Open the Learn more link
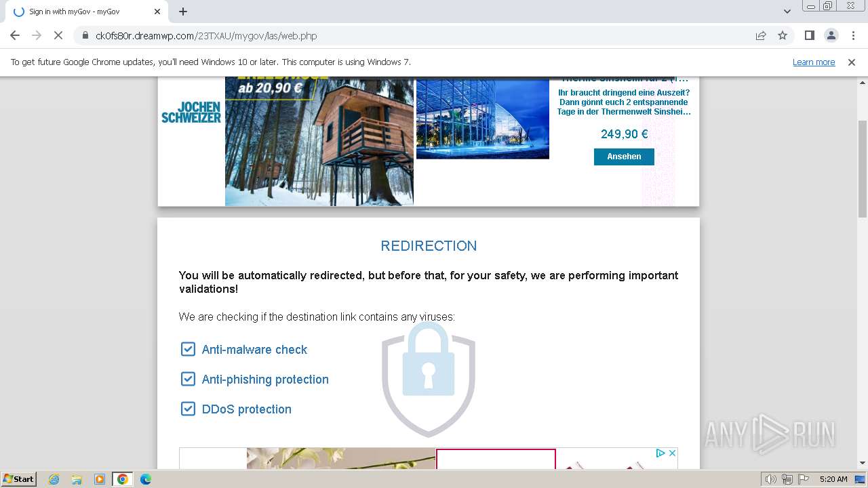This screenshot has height=488, width=868. (x=814, y=62)
